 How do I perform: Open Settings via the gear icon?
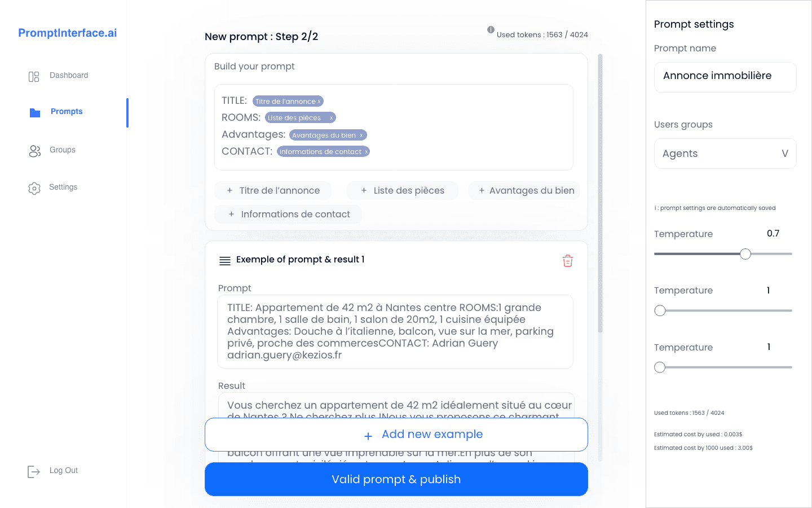tap(34, 187)
